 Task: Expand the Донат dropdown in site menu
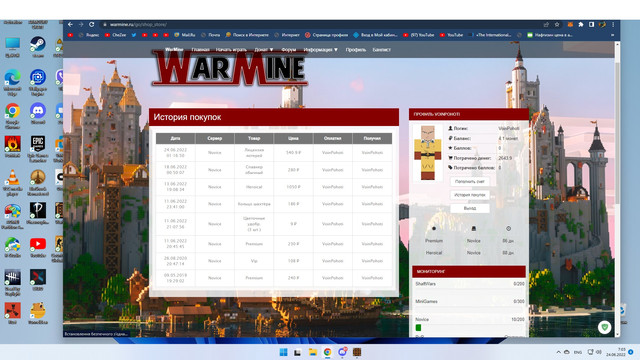pyautogui.click(x=264, y=50)
